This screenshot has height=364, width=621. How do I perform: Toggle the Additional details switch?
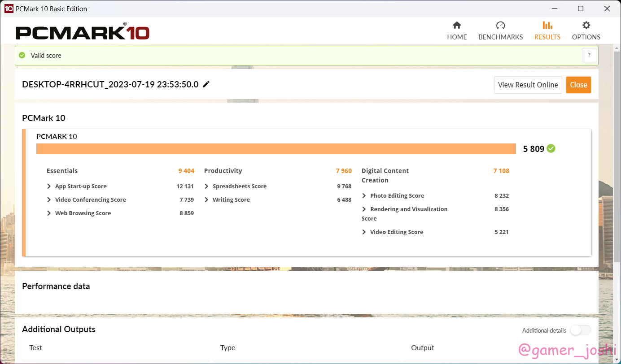tap(581, 330)
